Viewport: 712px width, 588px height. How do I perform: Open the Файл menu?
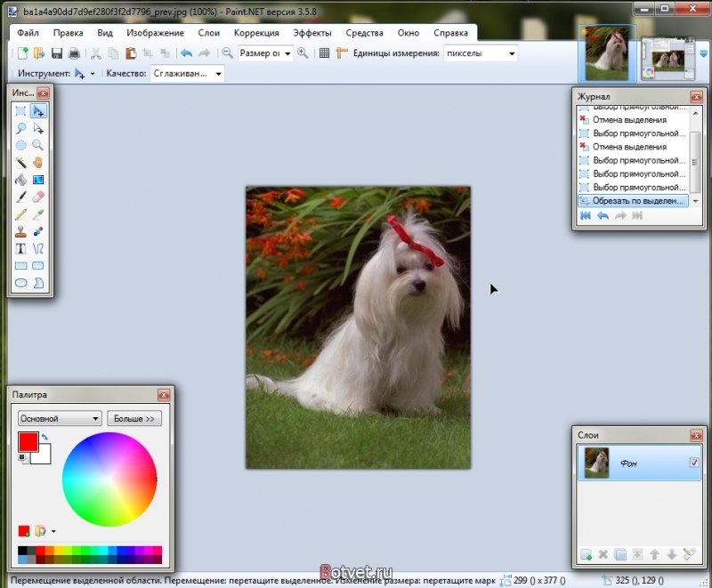[x=28, y=33]
